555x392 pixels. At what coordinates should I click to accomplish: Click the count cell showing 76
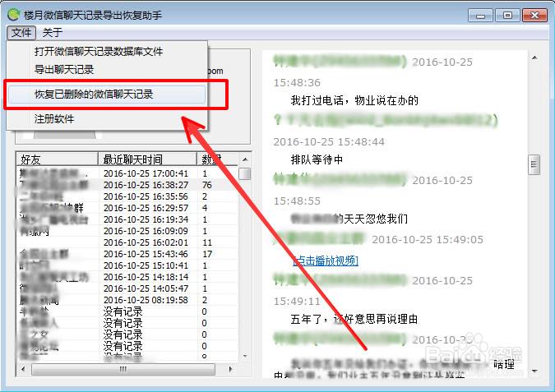[x=206, y=185]
